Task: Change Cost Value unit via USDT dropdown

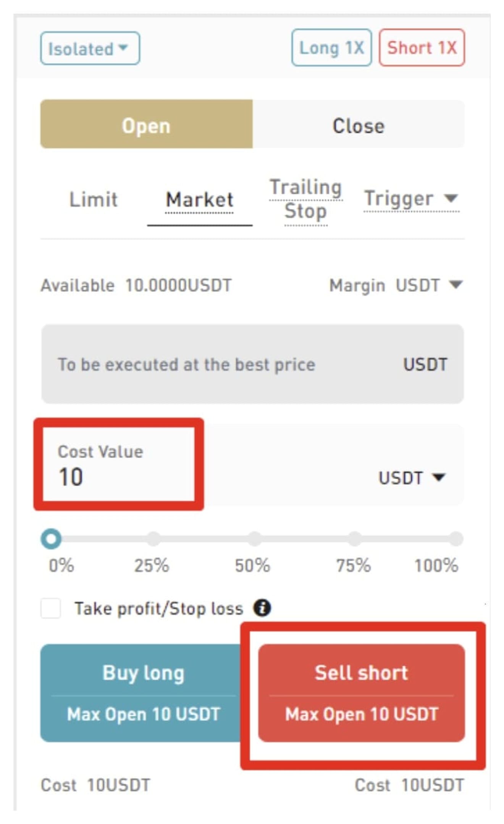Action: coord(412,478)
